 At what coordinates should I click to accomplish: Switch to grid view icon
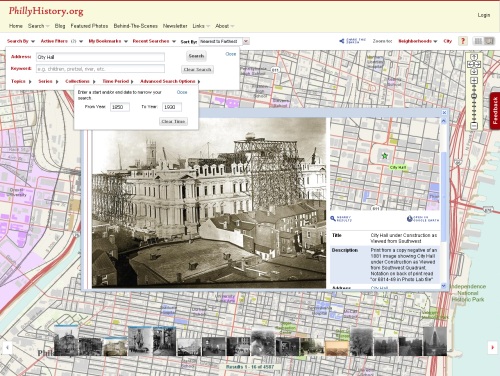[478, 41]
